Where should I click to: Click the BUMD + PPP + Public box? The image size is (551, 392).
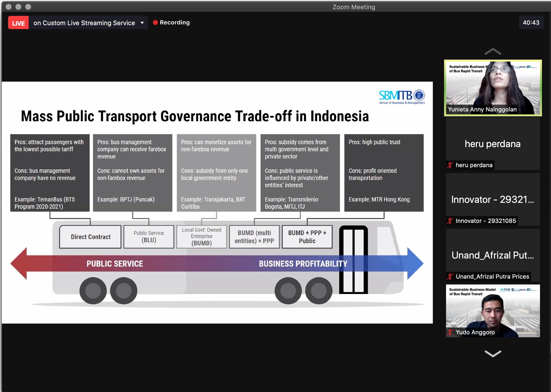pos(307,237)
